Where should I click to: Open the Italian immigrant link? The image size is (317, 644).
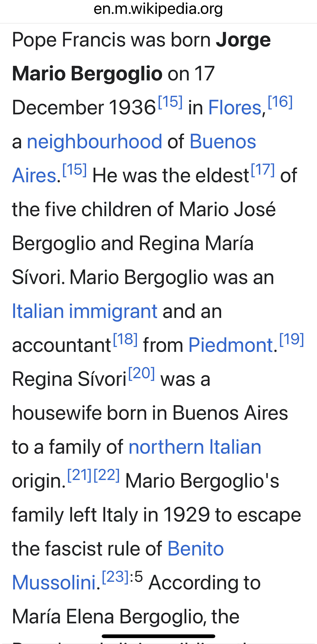point(85,311)
